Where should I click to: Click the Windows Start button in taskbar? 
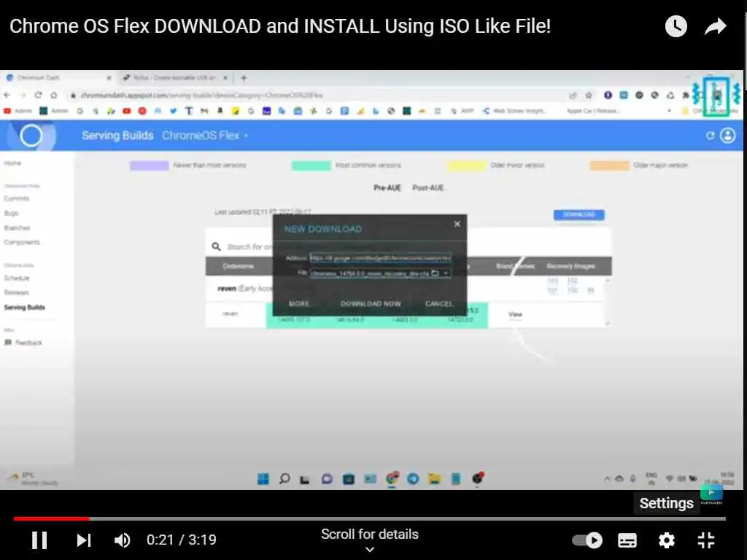[x=263, y=478]
